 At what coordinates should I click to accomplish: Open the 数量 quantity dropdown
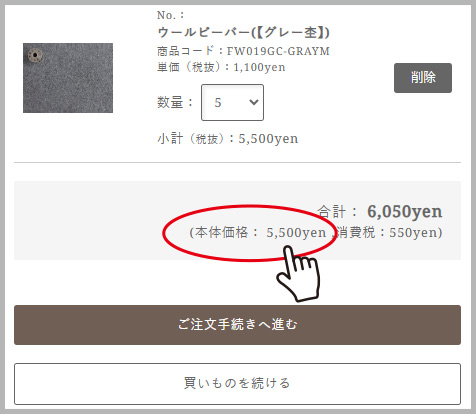[x=232, y=102]
